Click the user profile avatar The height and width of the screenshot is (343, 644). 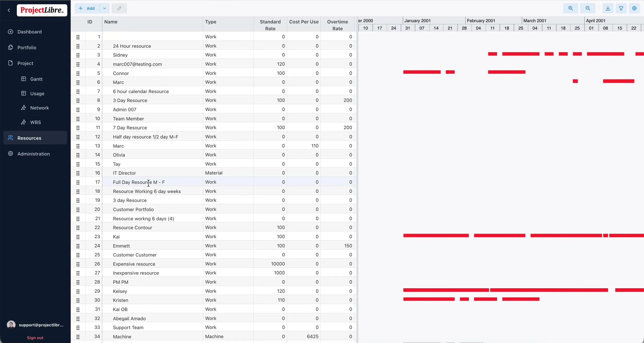11,325
